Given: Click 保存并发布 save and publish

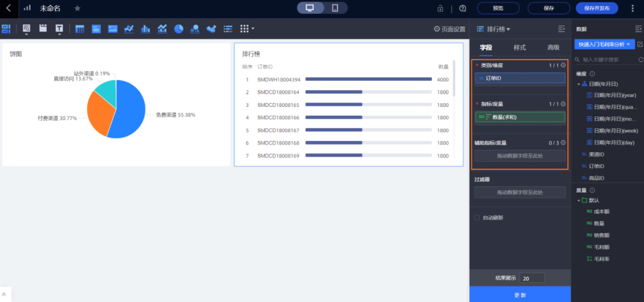Looking at the screenshot, I should [x=596, y=8].
